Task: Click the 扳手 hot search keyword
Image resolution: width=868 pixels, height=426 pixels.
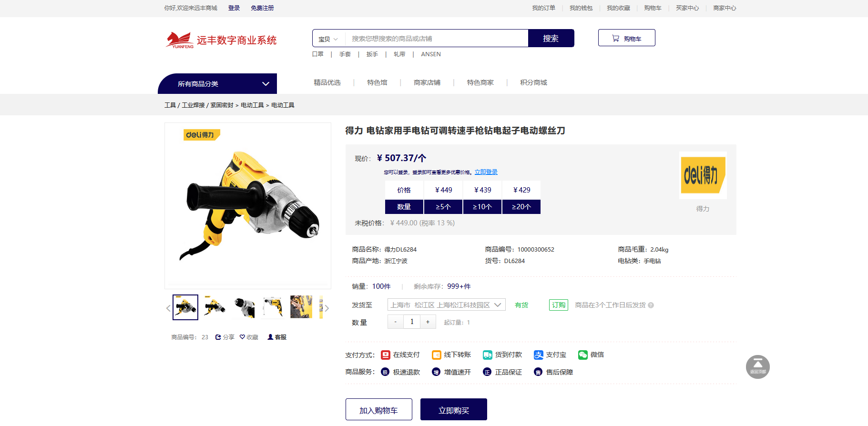Action: 372,54
